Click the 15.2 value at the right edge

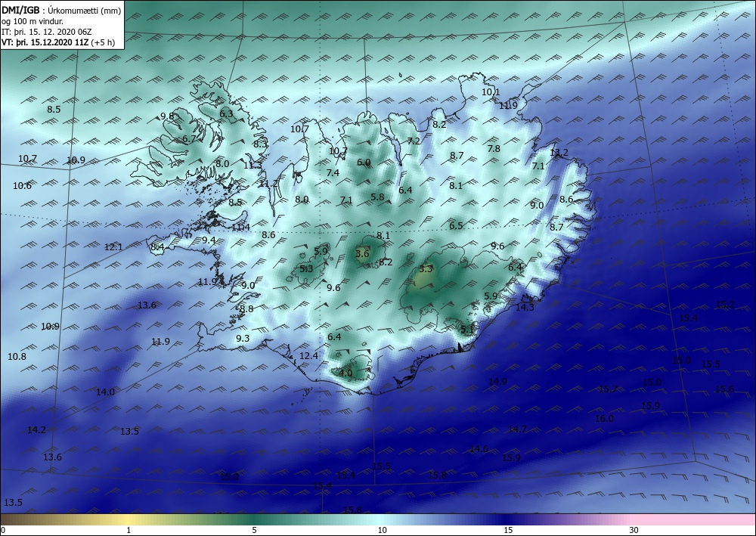click(x=725, y=304)
